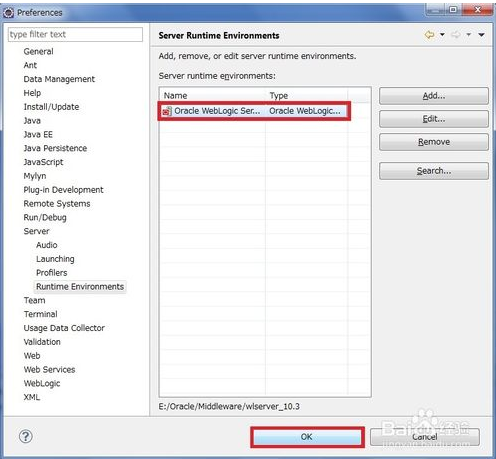Open Web Services preferences
The height and width of the screenshot is (459, 496).
pyautogui.click(x=49, y=370)
